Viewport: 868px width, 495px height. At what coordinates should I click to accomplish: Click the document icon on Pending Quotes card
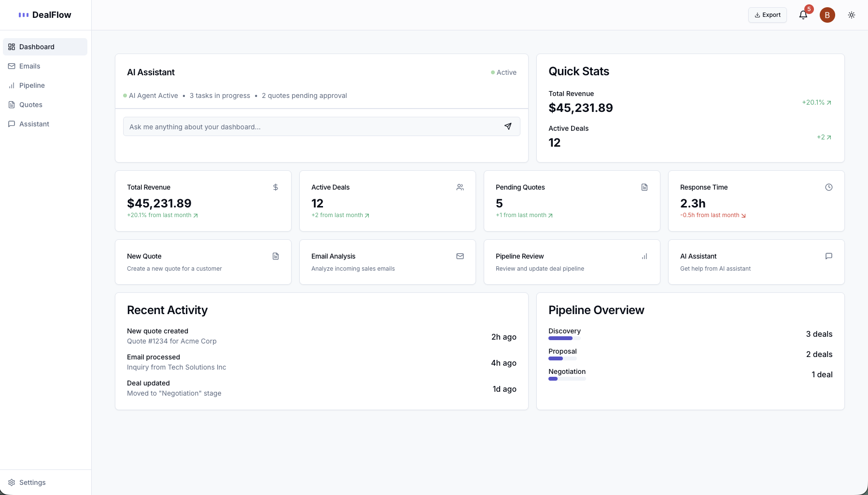pyautogui.click(x=644, y=187)
